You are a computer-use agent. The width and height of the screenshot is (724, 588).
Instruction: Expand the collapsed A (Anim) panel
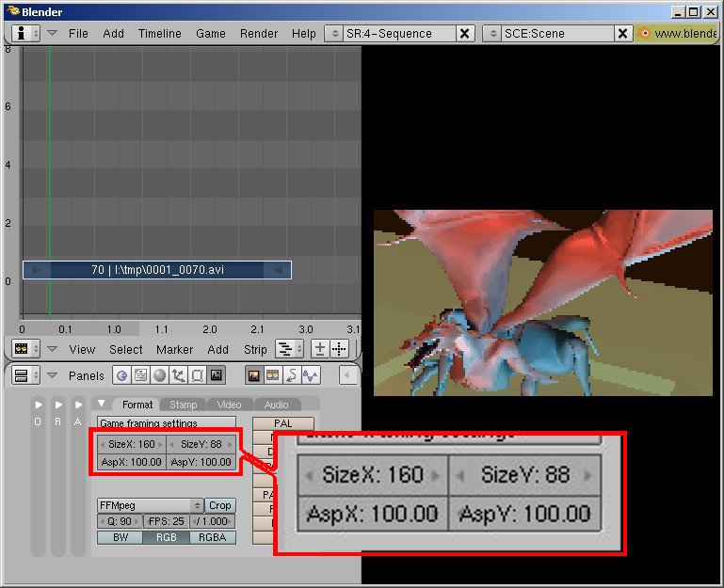tap(78, 405)
